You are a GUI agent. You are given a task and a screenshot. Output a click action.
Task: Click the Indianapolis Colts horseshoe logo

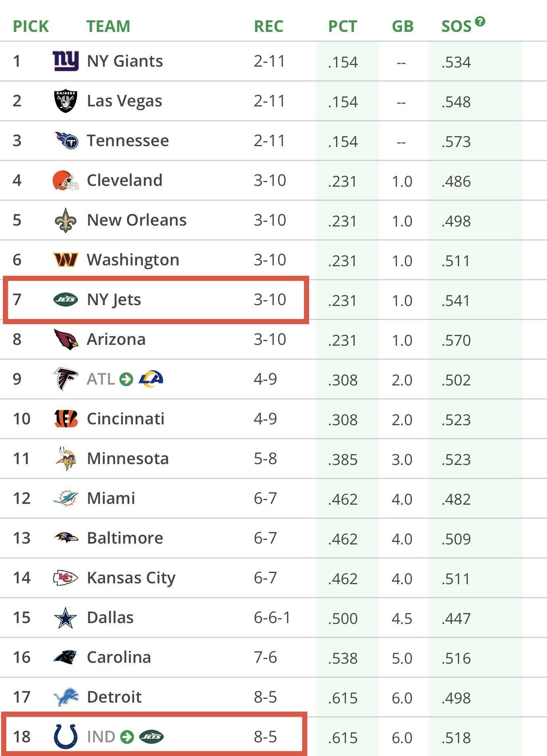click(x=65, y=737)
